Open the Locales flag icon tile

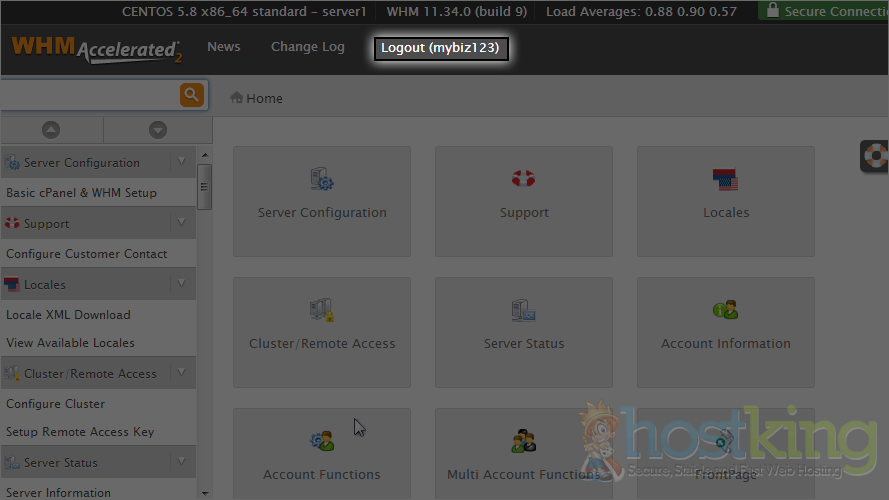click(725, 201)
